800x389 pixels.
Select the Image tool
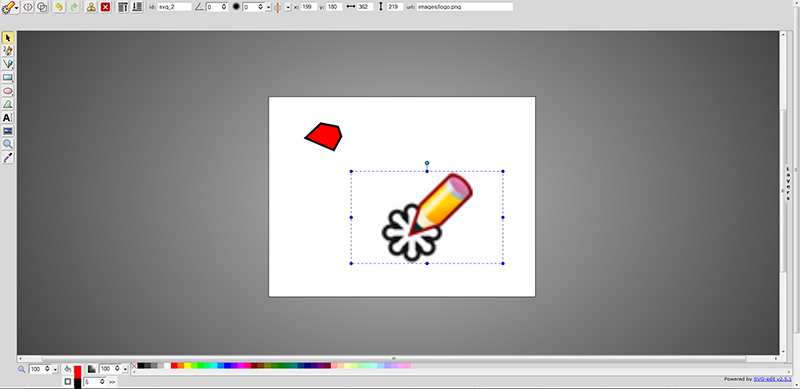pyautogui.click(x=8, y=131)
